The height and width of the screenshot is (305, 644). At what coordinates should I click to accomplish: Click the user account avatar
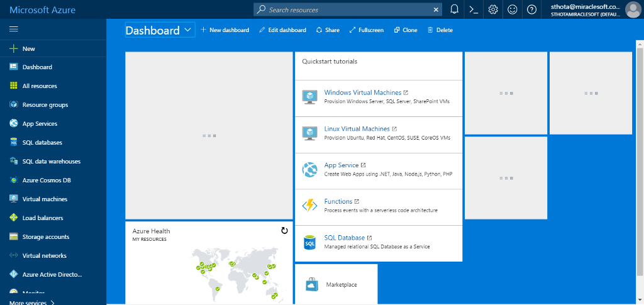(x=633, y=9)
